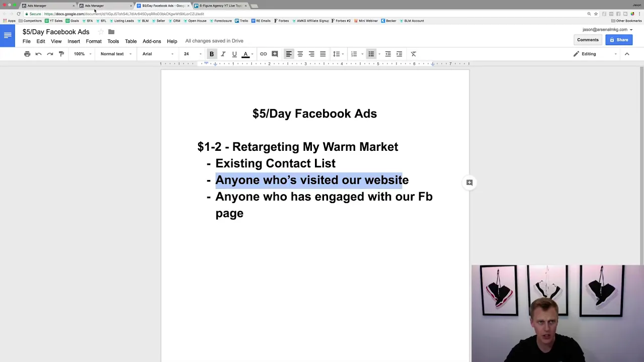Collapse the menus with the up chevron
The height and width of the screenshot is (362, 644).
627,54
